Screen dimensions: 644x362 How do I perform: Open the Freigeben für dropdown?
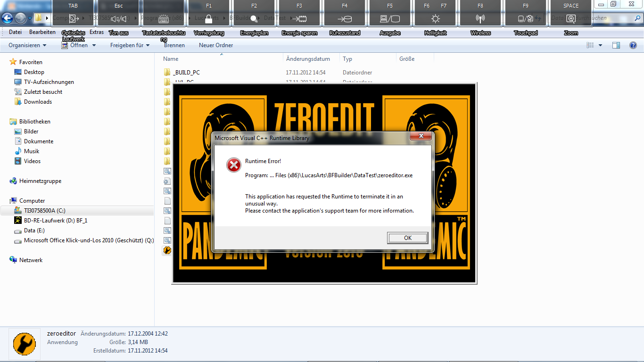(130, 45)
